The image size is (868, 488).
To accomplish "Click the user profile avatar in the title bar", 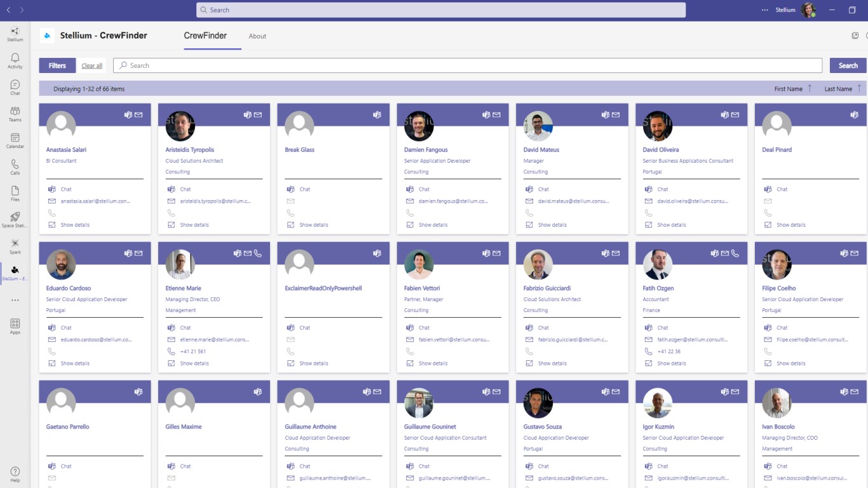I will tap(808, 10).
